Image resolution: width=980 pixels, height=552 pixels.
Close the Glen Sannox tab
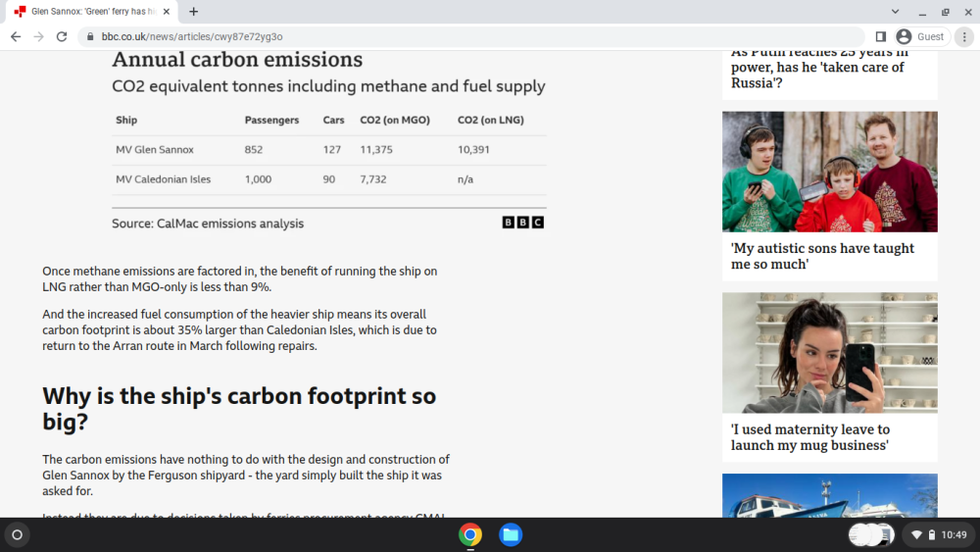coord(167,11)
